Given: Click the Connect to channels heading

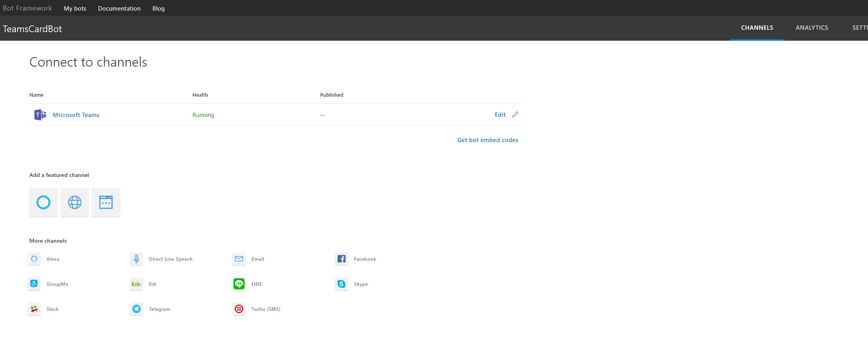Looking at the screenshot, I should click(88, 62).
